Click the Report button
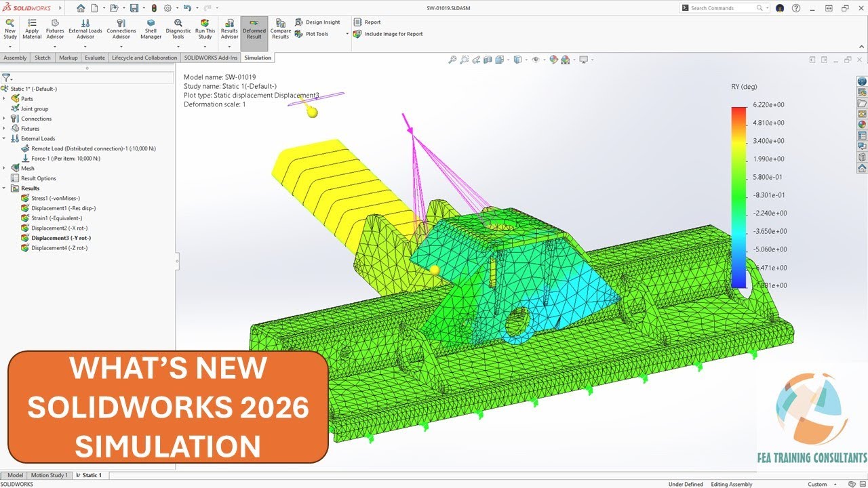Image resolution: width=868 pixels, height=488 pixels. click(367, 22)
